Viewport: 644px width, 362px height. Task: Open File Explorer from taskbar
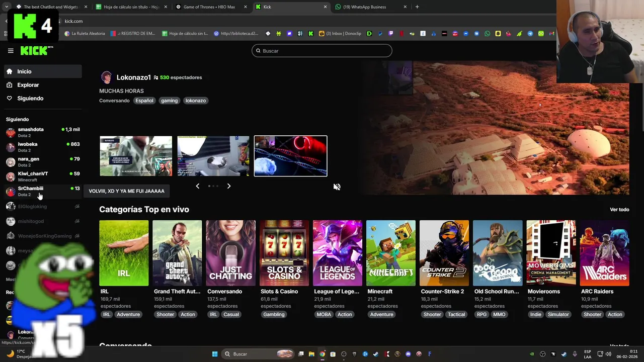tap(311, 354)
